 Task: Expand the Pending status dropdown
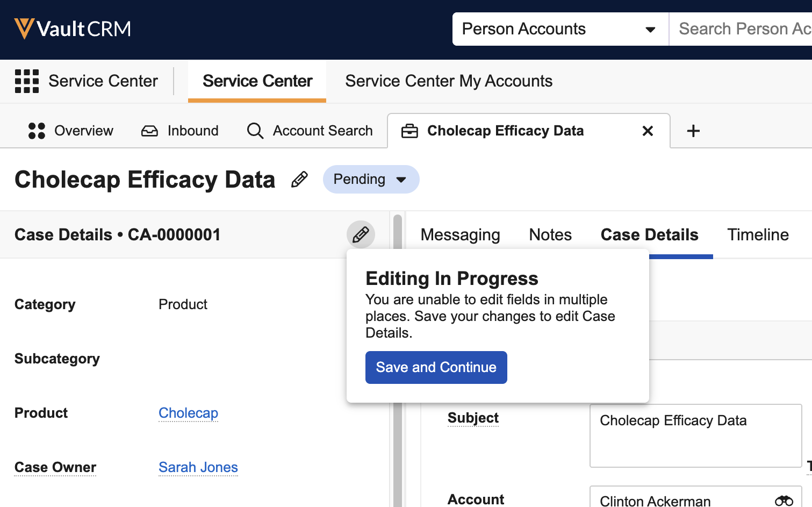coord(371,180)
